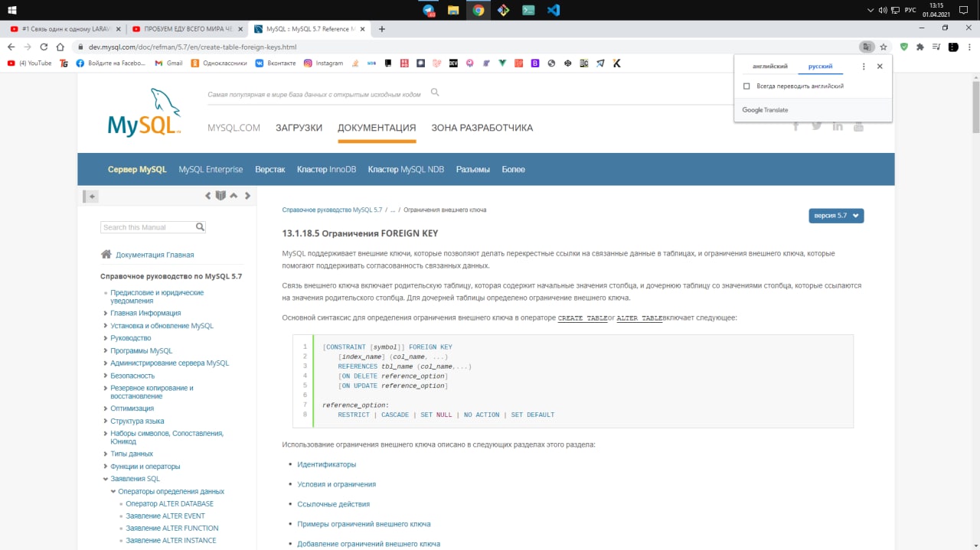Expand the Типы данных tree node

click(x=105, y=454)
